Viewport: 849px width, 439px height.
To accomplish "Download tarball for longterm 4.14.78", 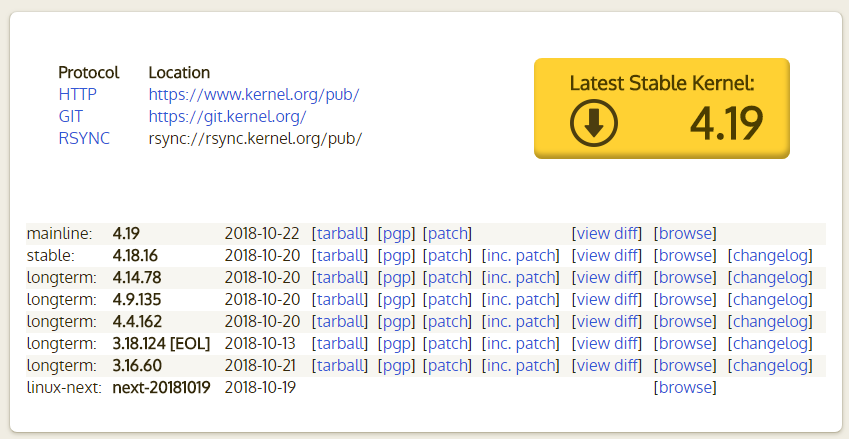I will pyautogui.click(x=339, y=278).
